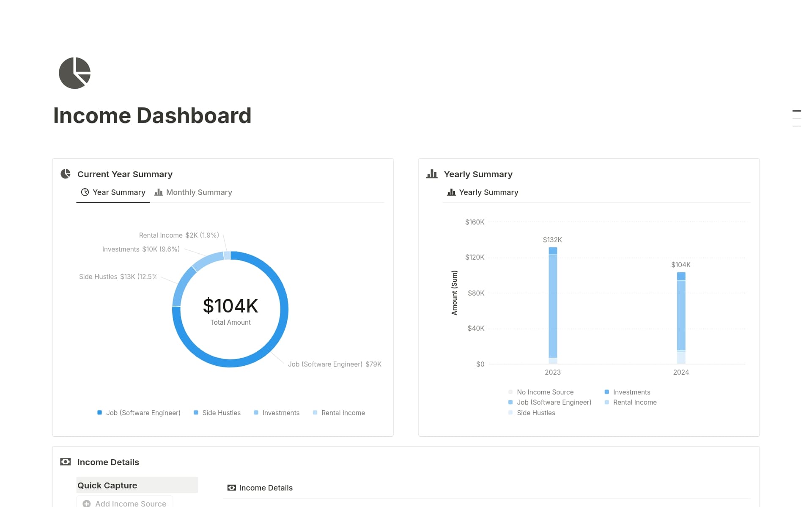Click the collapse handle on the right screen edge
Image resolution: width=812 pixels, height=507 pixels.
pos(797,118)
